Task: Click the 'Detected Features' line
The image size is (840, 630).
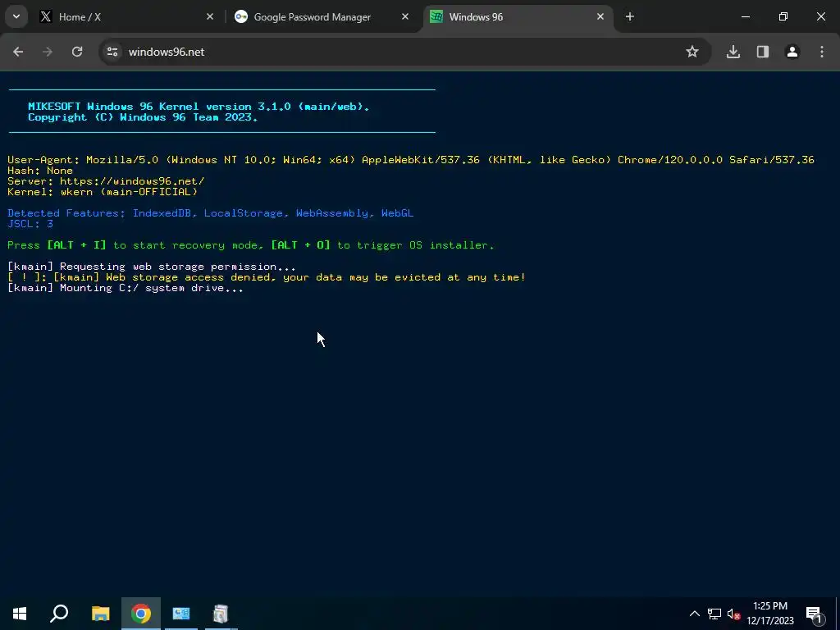Action: (211, 212)
